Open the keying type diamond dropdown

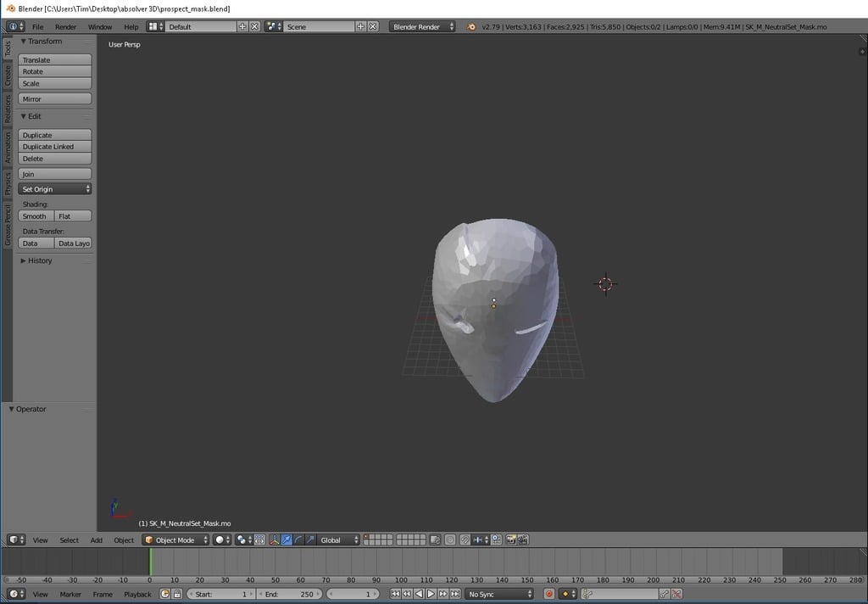pos(569,594)
